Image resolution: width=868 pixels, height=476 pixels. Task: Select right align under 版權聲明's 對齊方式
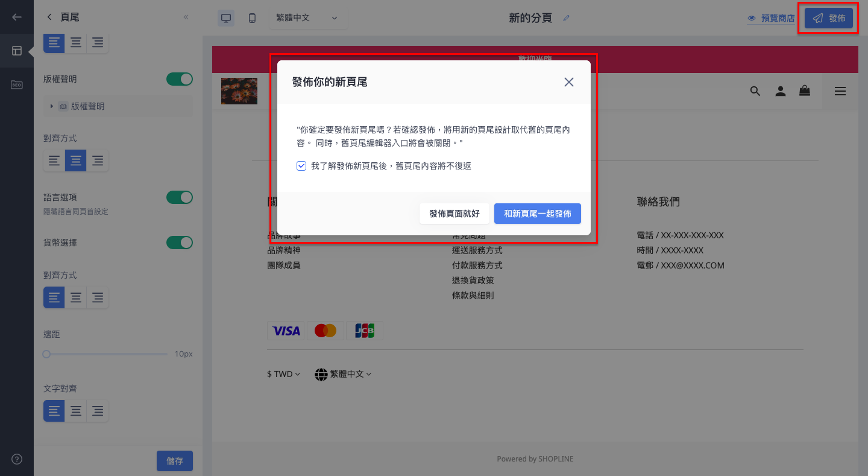click(98, 160)
